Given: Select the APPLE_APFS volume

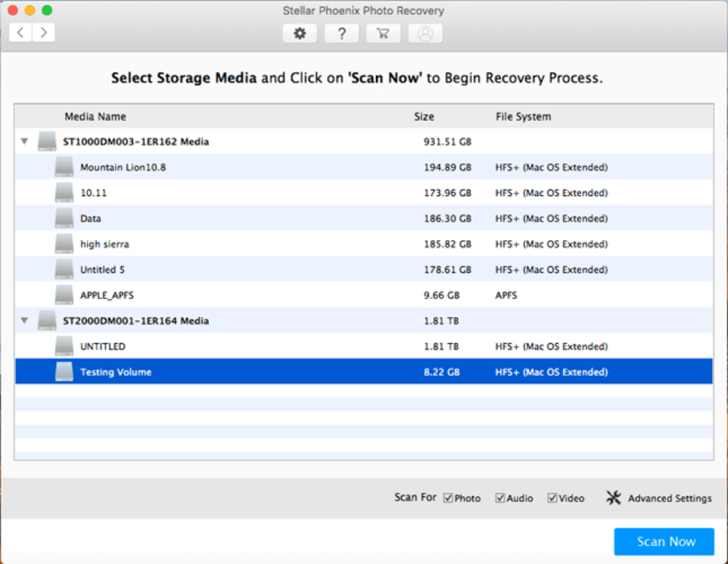Looking at the screenshot, I should 364,295.
